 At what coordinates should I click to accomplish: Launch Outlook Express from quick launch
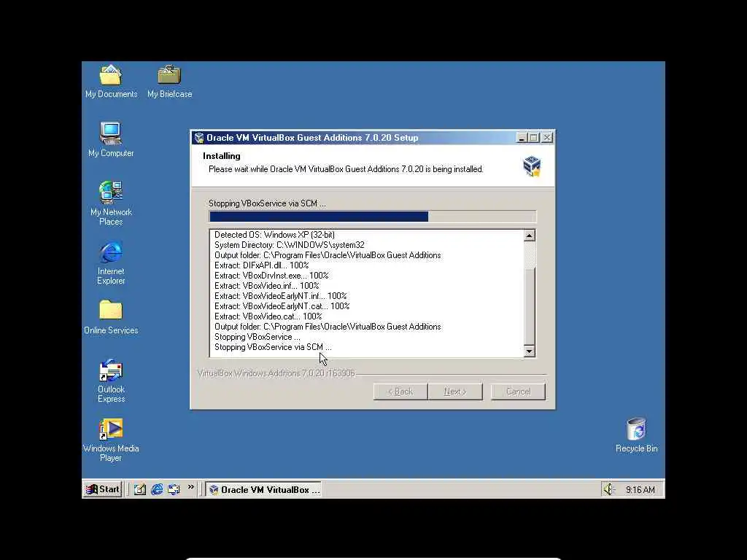tap(174, 489)
